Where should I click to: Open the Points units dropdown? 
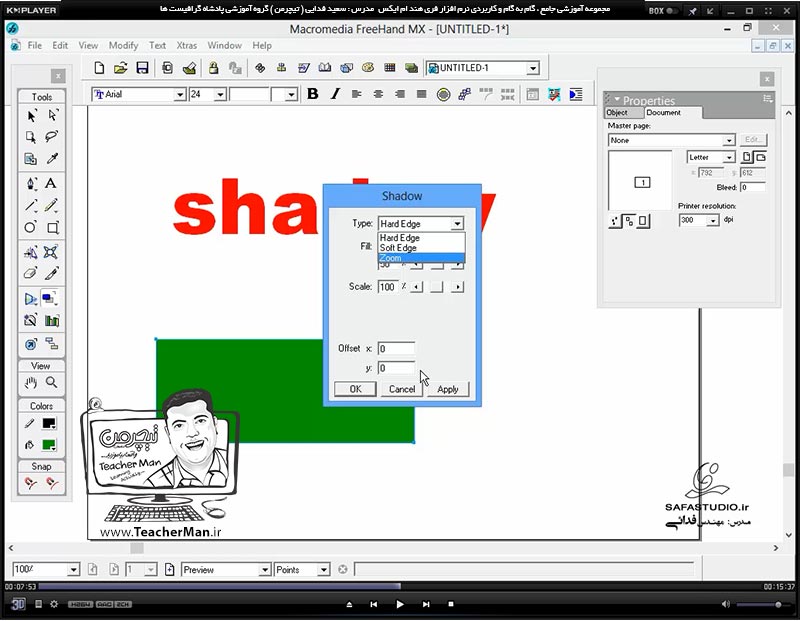tap(323, 570)
